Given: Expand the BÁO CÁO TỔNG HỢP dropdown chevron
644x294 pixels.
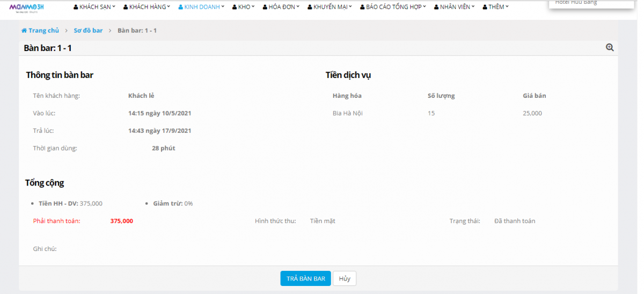Looking at the screenshot, I should 425,7.
